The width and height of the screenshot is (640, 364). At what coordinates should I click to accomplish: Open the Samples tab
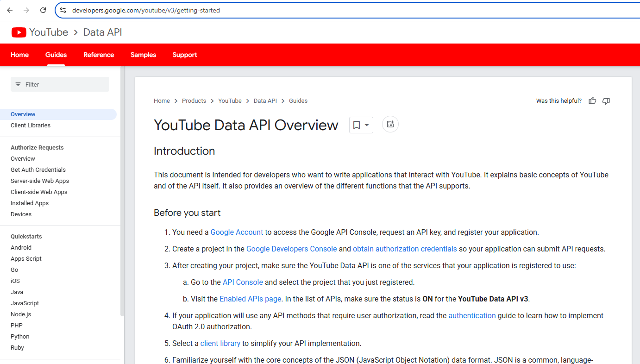pyautogui.click(x=143, y=55)
